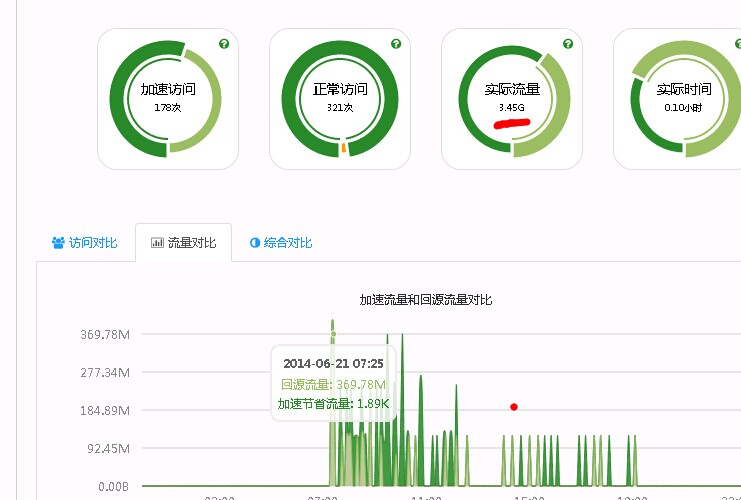The width and height of the screenshot is (741, 500).
Task: Click help icon on 正常访问 card
Action: 396,44
